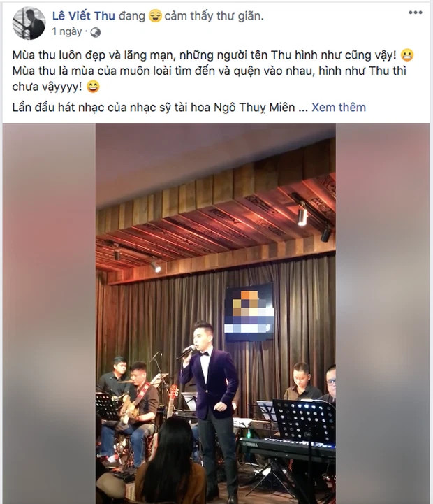Viewport: 433px width, 504px height.
Task: Select the "cảm thấy thư giãn" feeling text
Action: 214,16
